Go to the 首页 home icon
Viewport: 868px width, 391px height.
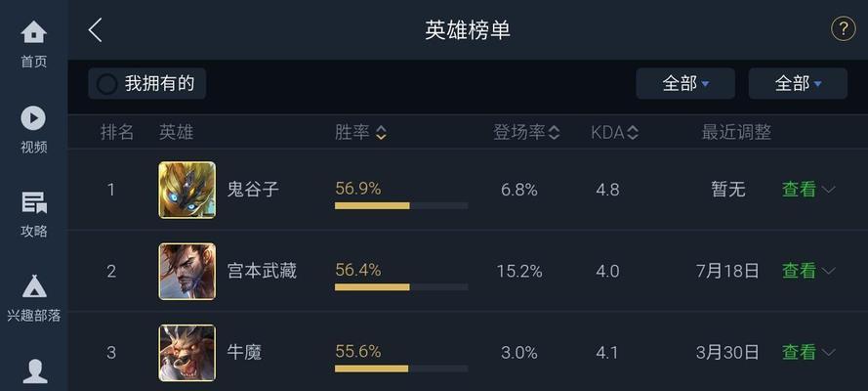[34, 32]
